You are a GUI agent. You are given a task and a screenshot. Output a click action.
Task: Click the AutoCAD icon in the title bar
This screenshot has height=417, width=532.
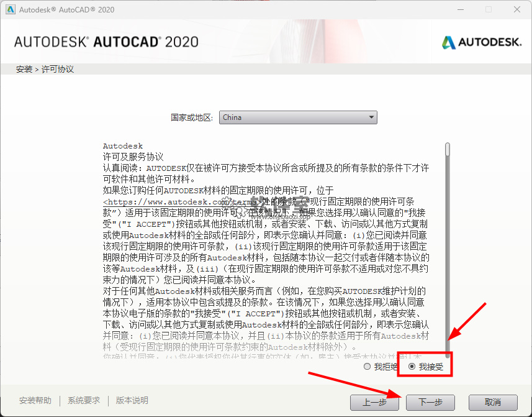pos(11,9)
